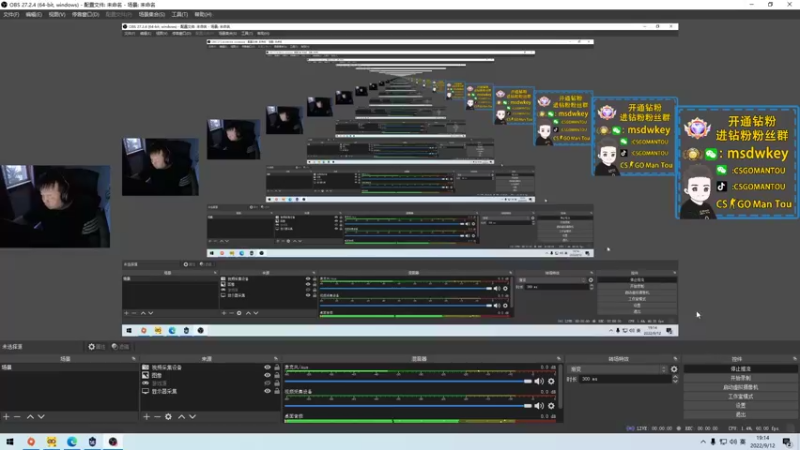This screenshot has width=800, height=450.
Task: Open the Edit menu
Action: [x=34, y=14]
